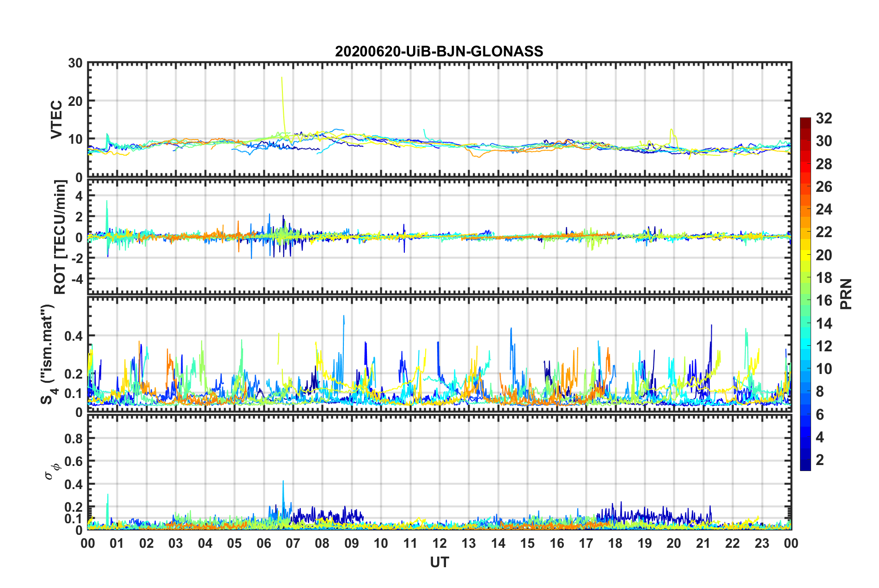The height and width of the screenshot is (588, 879).
Task: Click x-axis tick label 23
Action: pos(762,543)
